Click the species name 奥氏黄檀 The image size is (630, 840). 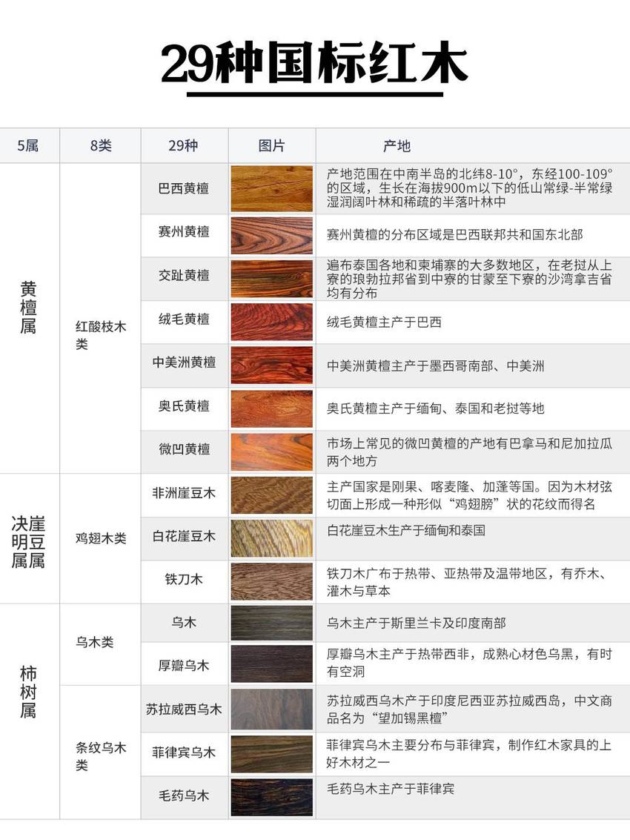(184, 406)
